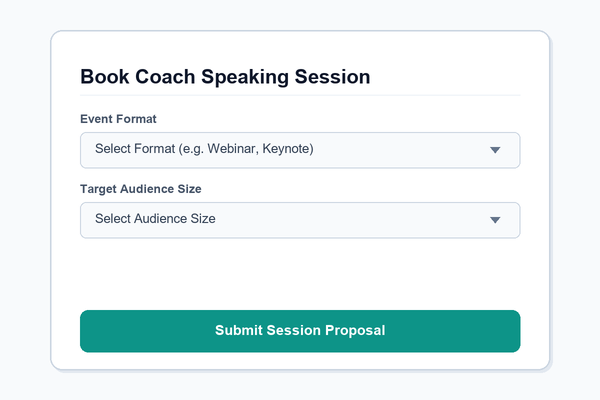600x400 pixels.
Task: Click the Audience Size dropdown arrow icon
Action: (495, 220)
